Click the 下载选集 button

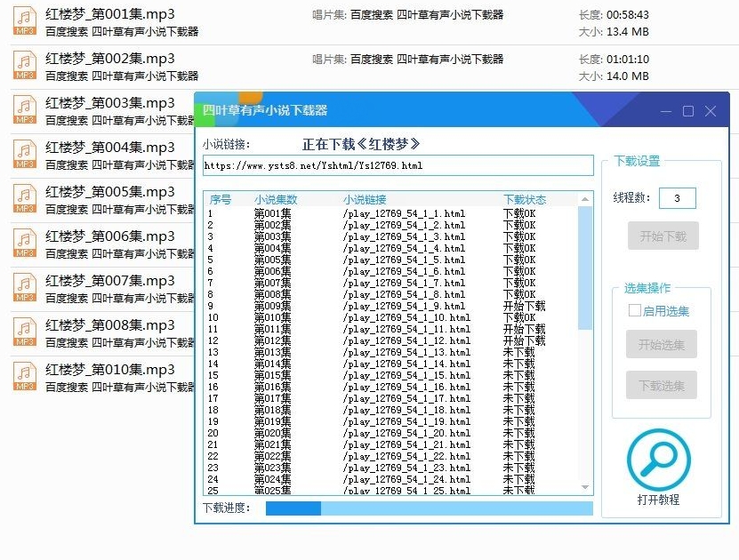(x=662, y=386)
